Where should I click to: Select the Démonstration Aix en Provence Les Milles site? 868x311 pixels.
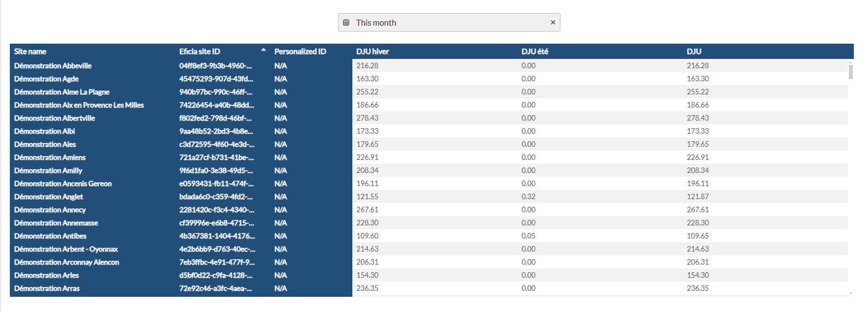click(79, 105)
